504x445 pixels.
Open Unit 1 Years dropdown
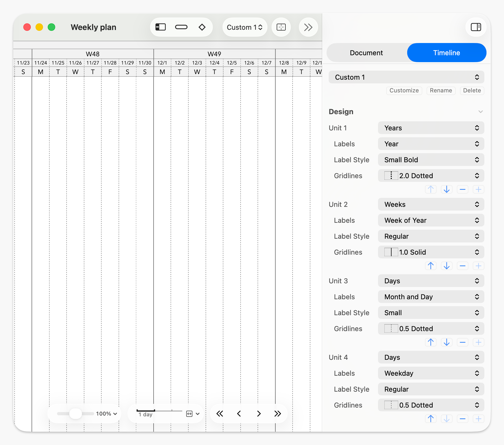point(431,128)
